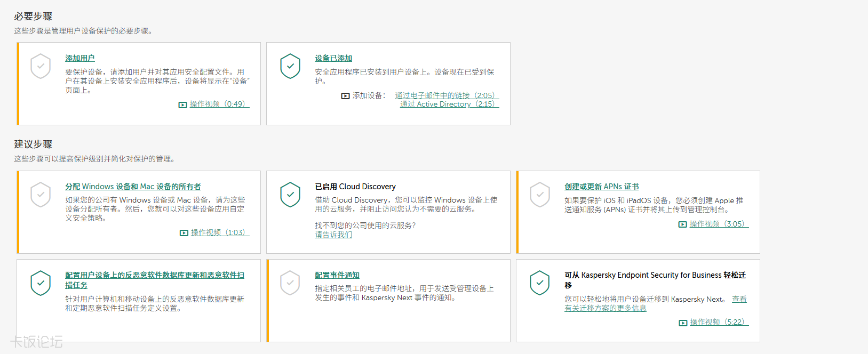Screen dimensions: 868x354
Task: Click the 可从 Kaspersky Endpoint Security for Business 轻松迁移 title
Action: coord(655,280)
